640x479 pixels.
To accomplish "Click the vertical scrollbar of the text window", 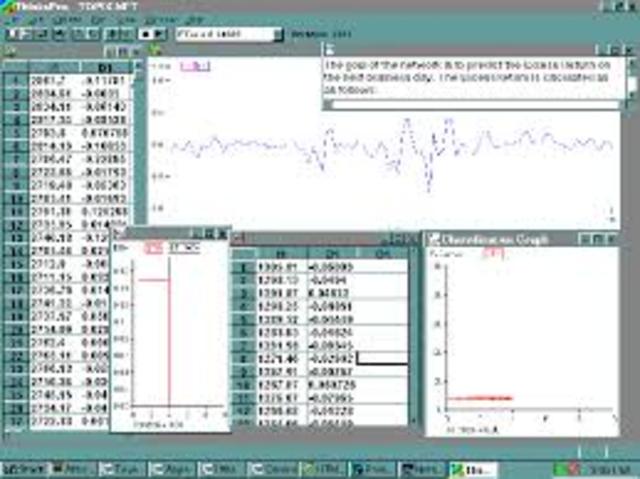I will coord(632,79).
